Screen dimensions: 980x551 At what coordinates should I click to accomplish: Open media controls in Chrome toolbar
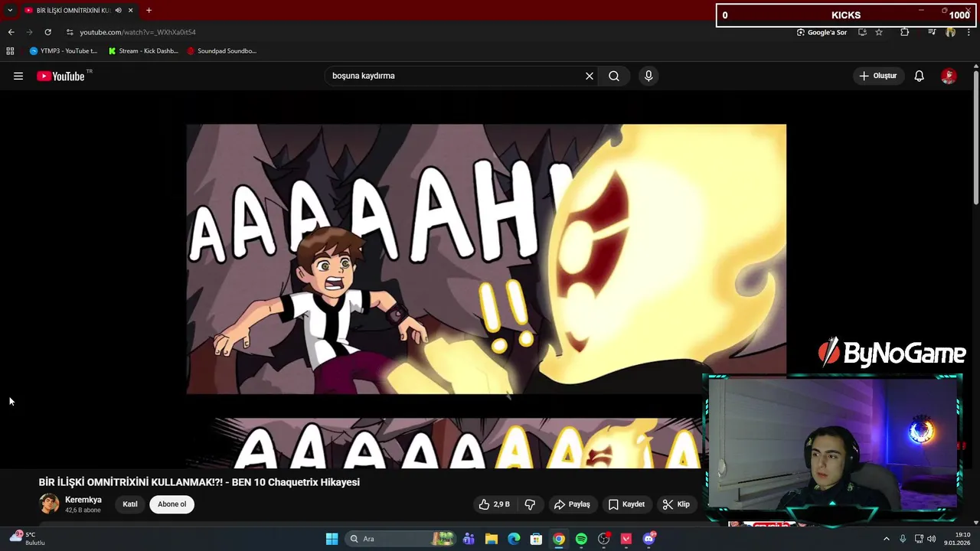932,32
